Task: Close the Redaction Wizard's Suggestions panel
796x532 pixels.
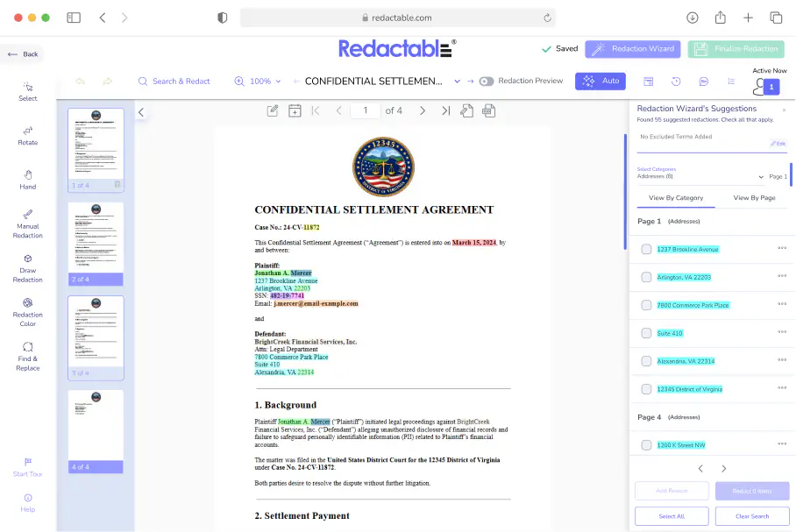Action: click(784, 110)
